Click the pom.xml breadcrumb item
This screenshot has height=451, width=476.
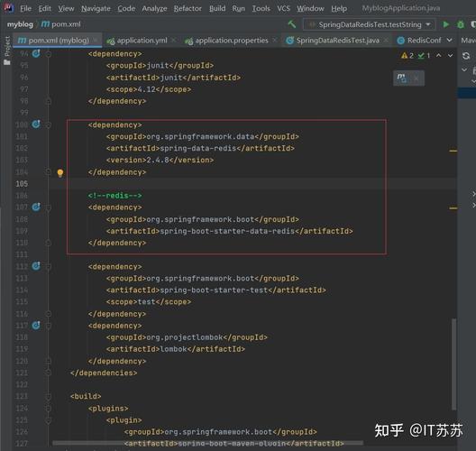61,24
